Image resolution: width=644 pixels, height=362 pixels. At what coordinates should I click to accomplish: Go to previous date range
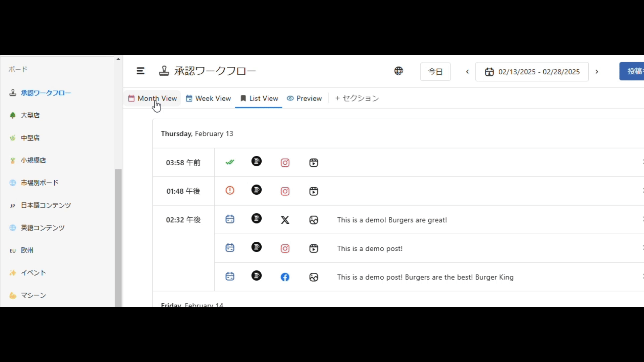tap(468, 72)
